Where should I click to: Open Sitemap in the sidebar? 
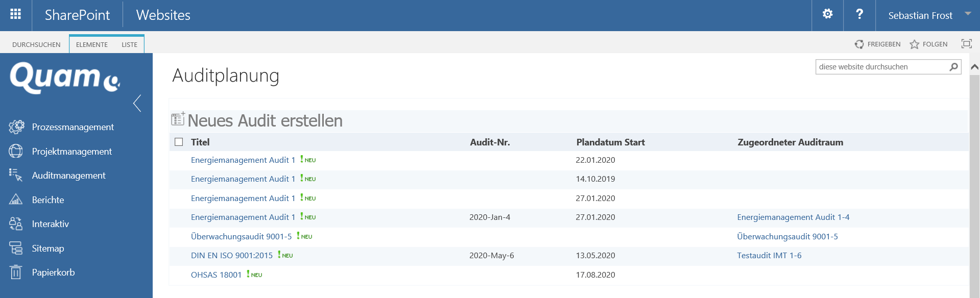point(48,249)
